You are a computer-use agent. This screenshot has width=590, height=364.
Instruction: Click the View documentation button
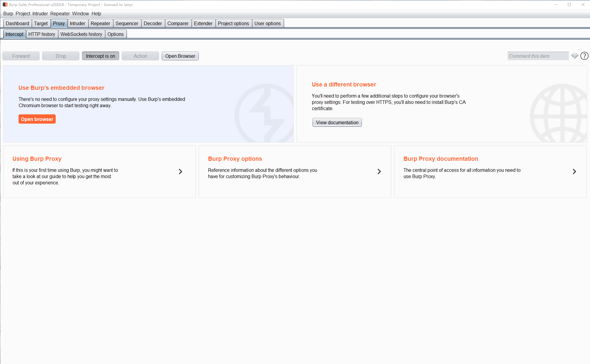pos(337,122)
